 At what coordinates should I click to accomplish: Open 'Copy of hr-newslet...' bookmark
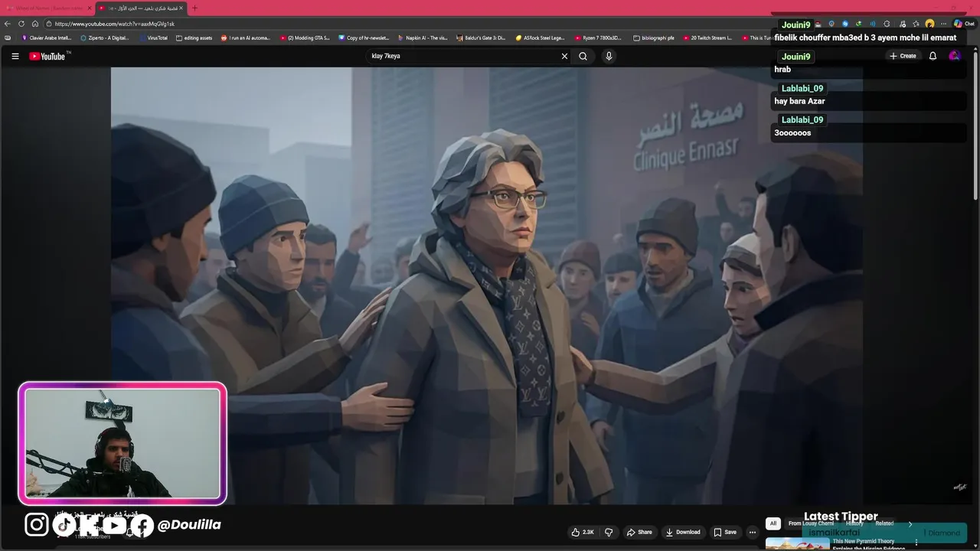point(364,37)
